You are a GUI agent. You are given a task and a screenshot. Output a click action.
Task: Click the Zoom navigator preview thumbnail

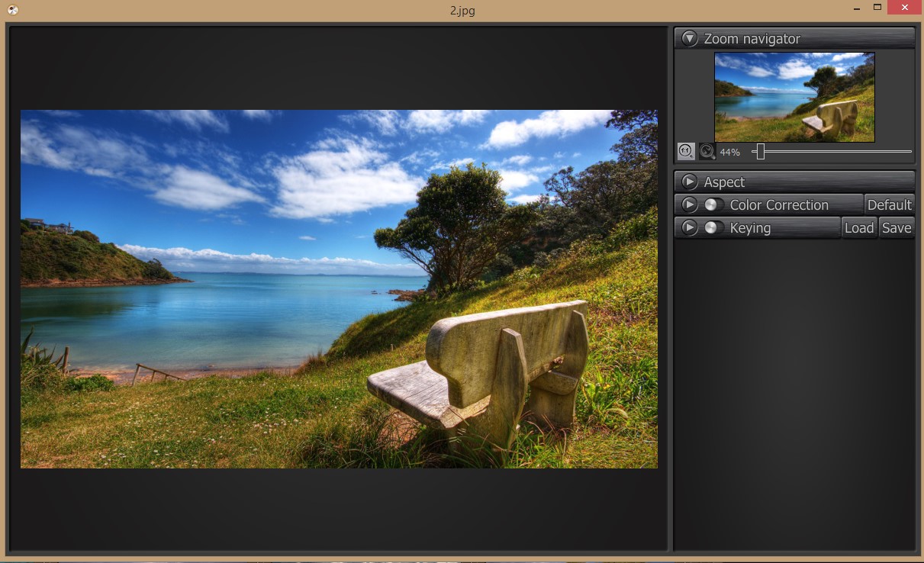[x=794, y=97]
